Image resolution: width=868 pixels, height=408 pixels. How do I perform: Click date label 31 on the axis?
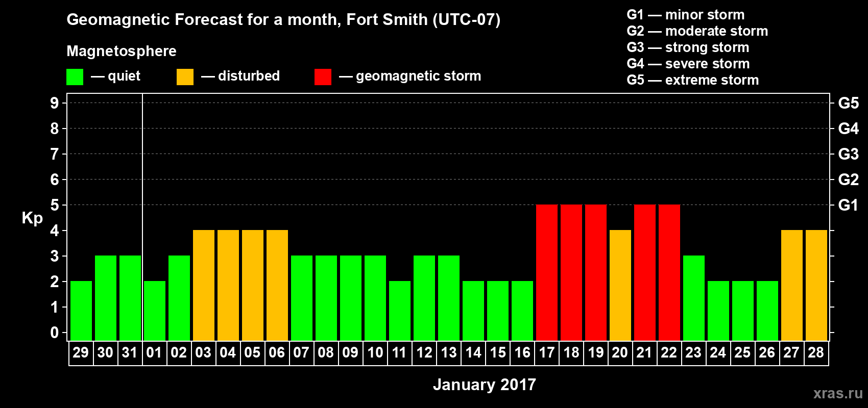[130, 352]
